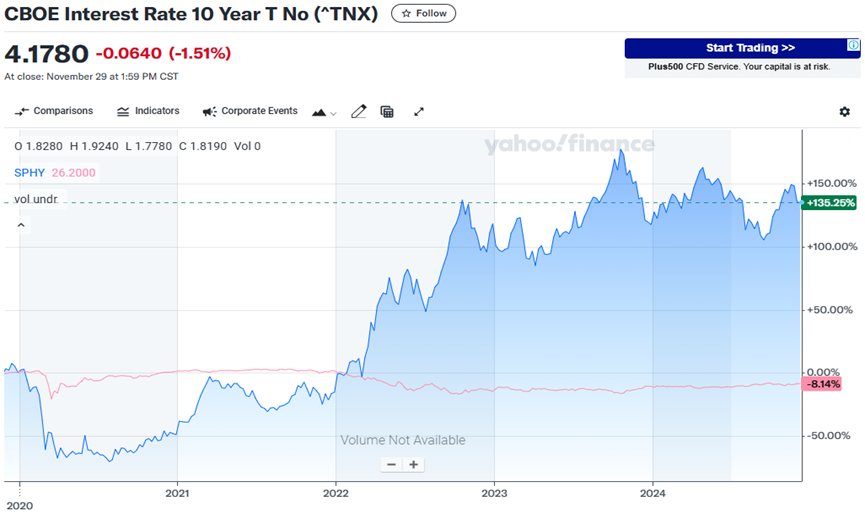Click the Volume Not Available text
Screen dimensions: 865x514
tap(403, 440)
